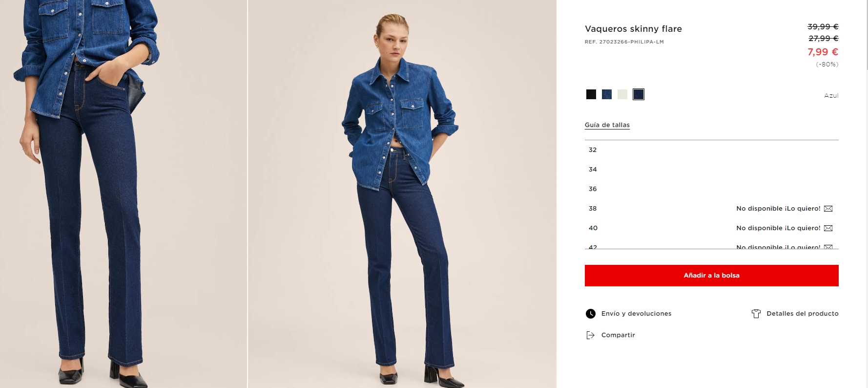Choose the off-white color swatch
The width and height of the screenshot is (868, 388).
coord(622,94)
